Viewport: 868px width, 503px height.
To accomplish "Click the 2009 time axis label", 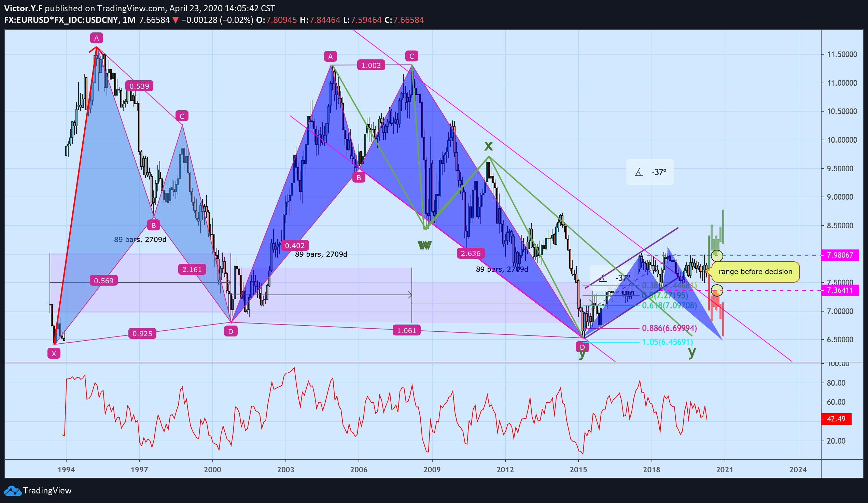I will click(x=432, y=470).
